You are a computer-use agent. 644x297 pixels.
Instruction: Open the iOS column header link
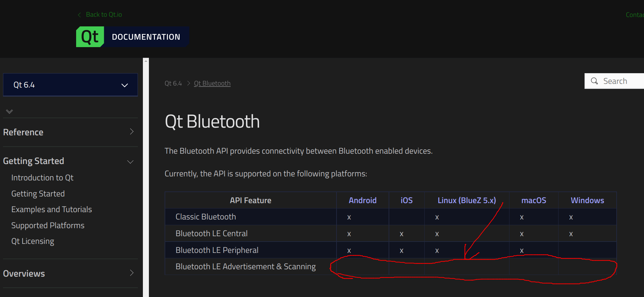click(407, 200)
